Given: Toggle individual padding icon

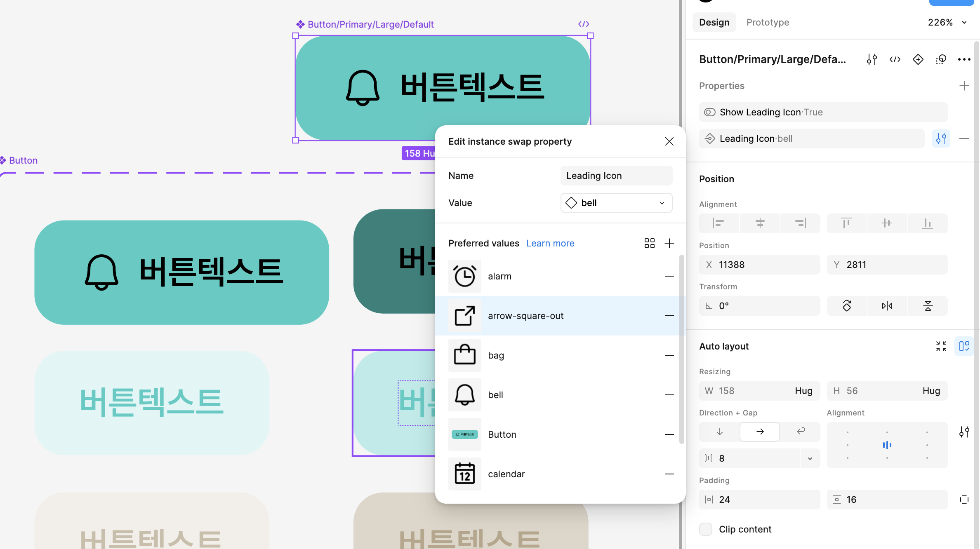Looking at the screenshot, I should click(x=964, y=500).
